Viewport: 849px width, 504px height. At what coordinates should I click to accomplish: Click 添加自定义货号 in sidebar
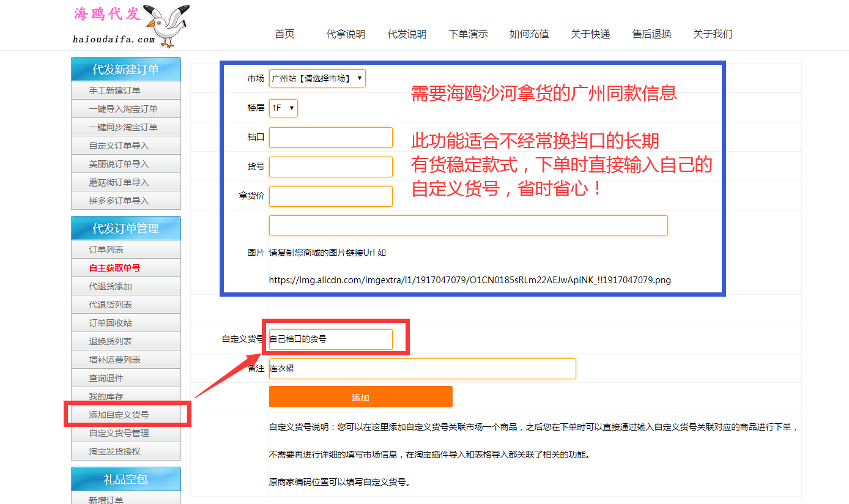[119, 415]
